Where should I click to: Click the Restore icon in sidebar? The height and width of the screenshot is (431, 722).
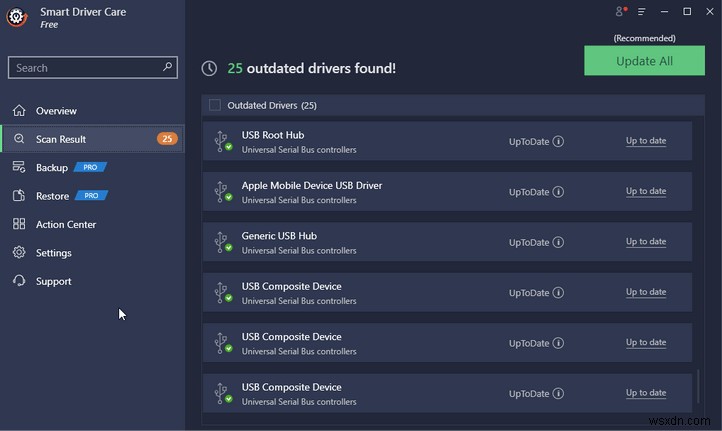pos(19,196)
